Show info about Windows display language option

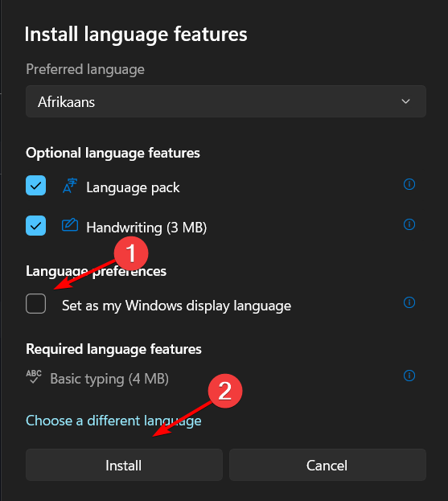click(x=409, y=302)
